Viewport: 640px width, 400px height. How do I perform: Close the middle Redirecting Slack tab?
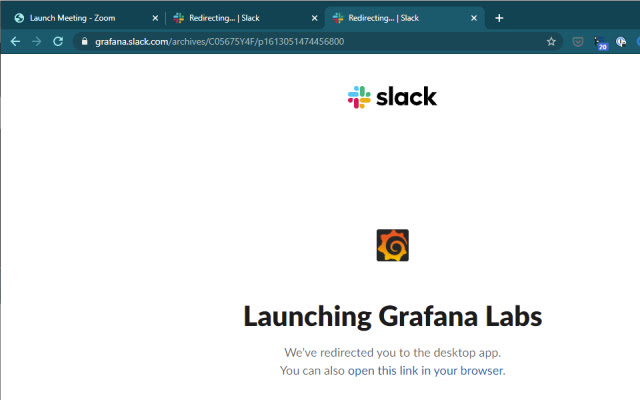click(x=313, y=18)
